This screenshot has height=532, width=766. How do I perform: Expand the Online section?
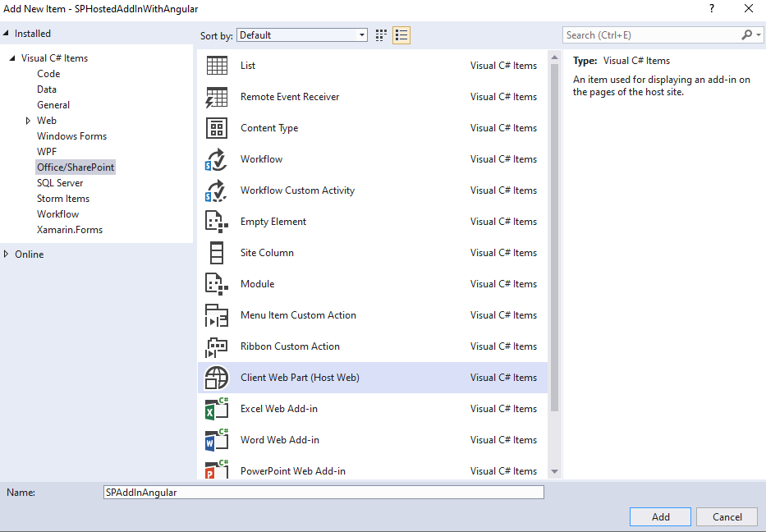click(6, 254)
